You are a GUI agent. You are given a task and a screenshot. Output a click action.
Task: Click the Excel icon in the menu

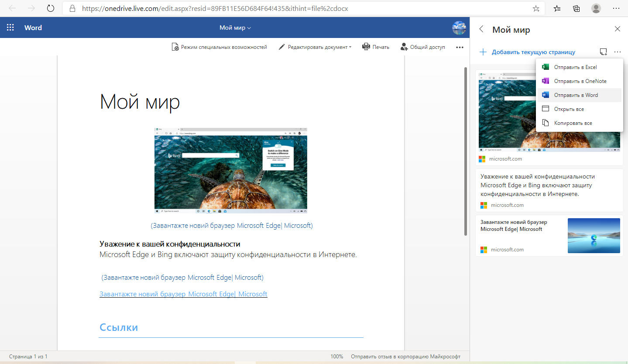coord(545,67)
